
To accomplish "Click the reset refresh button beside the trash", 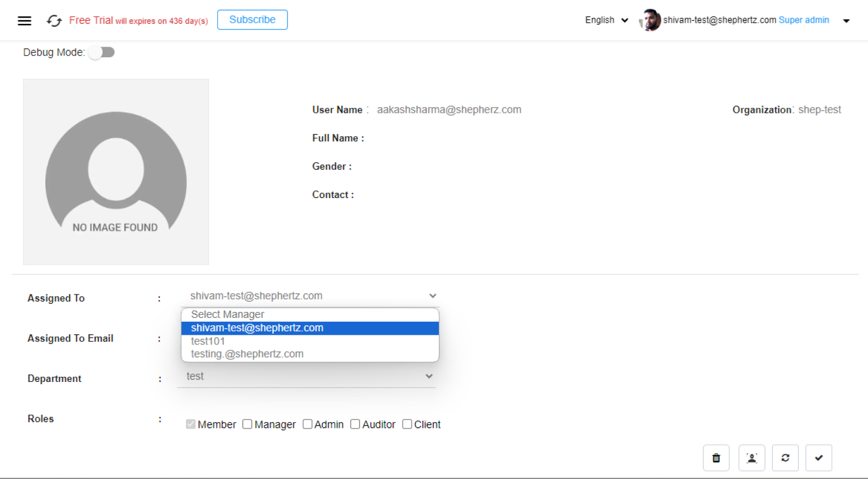I will click(x=785, y=458).
